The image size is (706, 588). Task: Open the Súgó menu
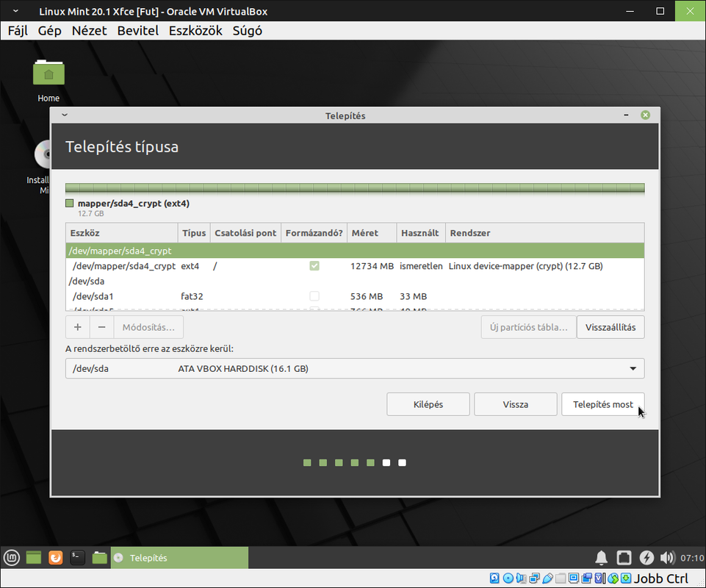(x=247, y=31)
